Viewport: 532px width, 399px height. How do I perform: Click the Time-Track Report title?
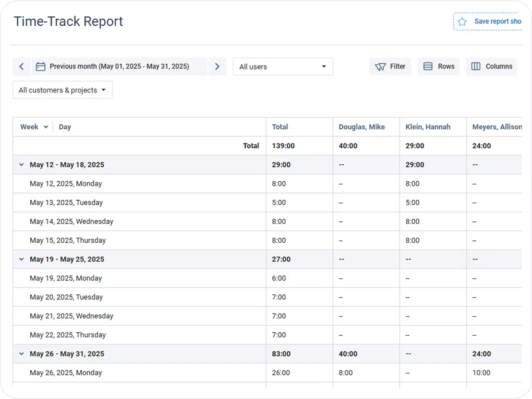[68, 21]
